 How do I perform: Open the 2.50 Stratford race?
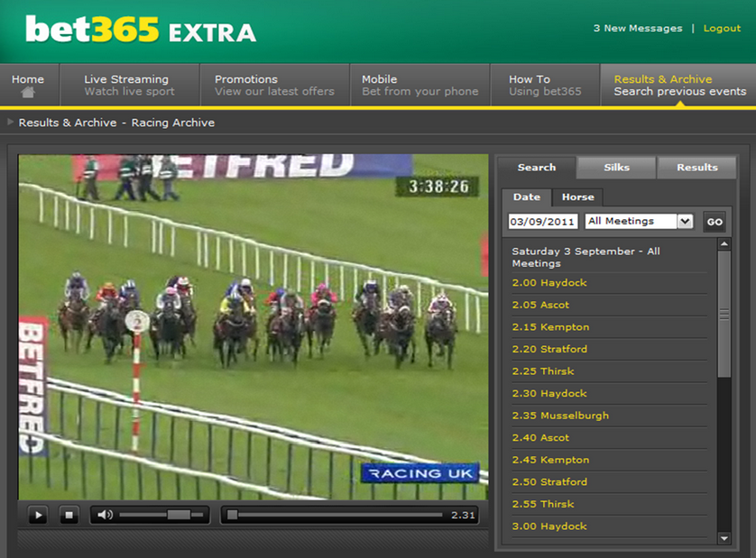pos(549,482)
